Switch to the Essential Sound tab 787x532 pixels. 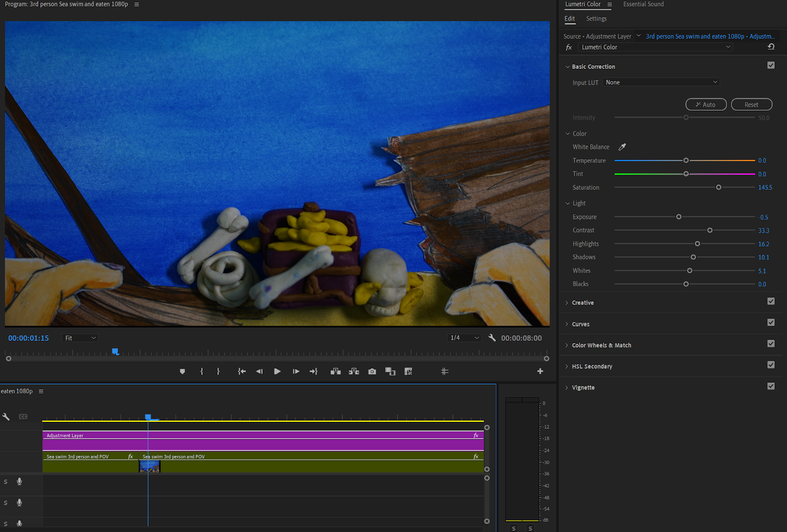643,4
